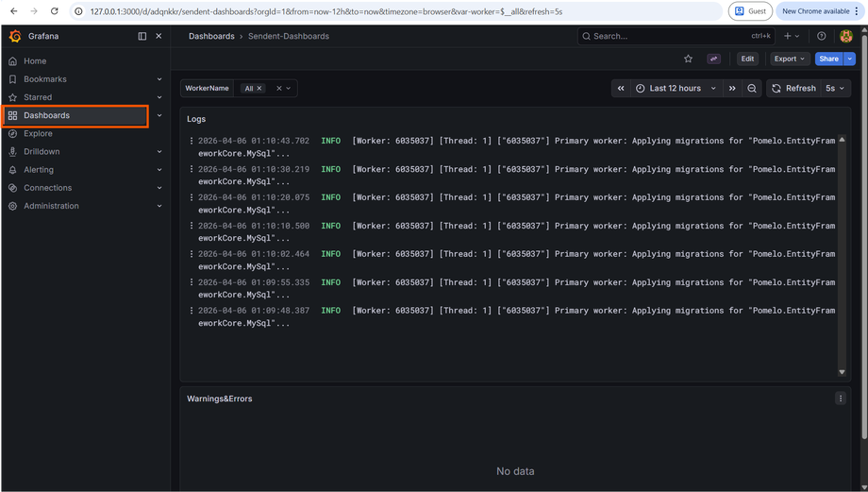Expand the Bookmarks section chevron
Viewport: 868px width, 492px height.
pyautogui.click(x=159, y=79)
